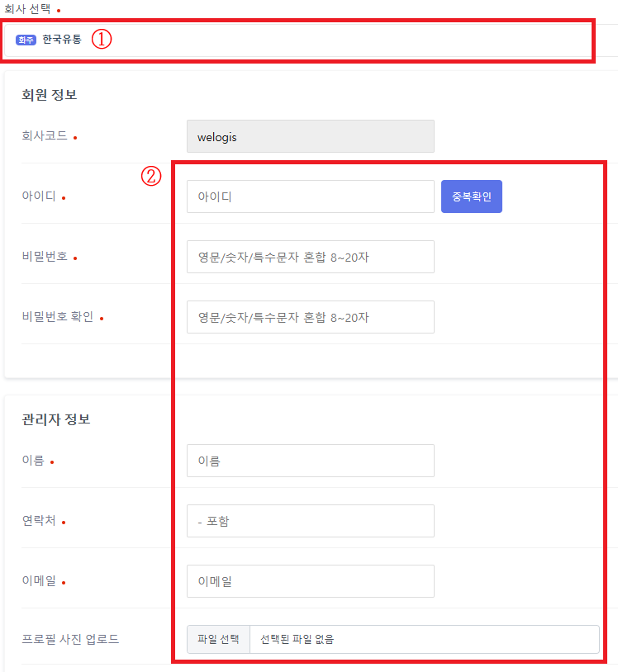This screenshot has height=672, width=618.
Task: Click the 이메일 label text
Action: pos(39,582)
